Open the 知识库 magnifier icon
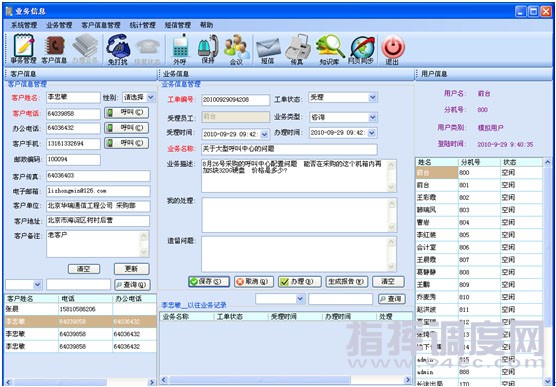The image size is (556, 387). click(x=329, y=50)
